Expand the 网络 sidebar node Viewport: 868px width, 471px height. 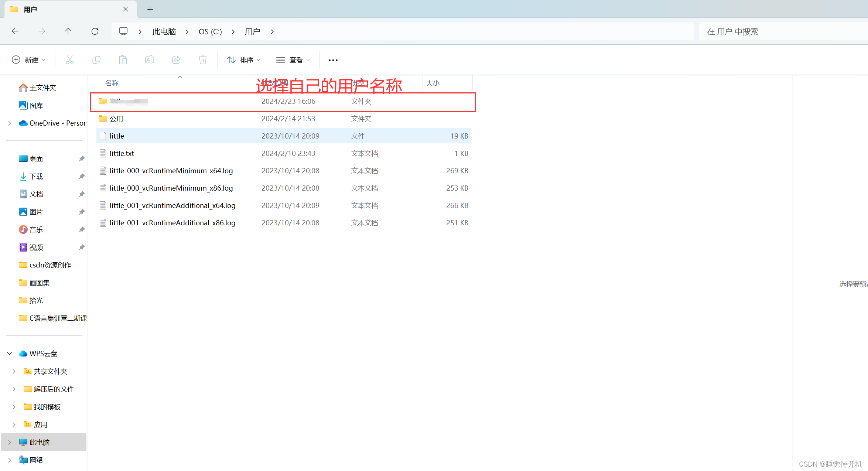click(x=10, y=460)
